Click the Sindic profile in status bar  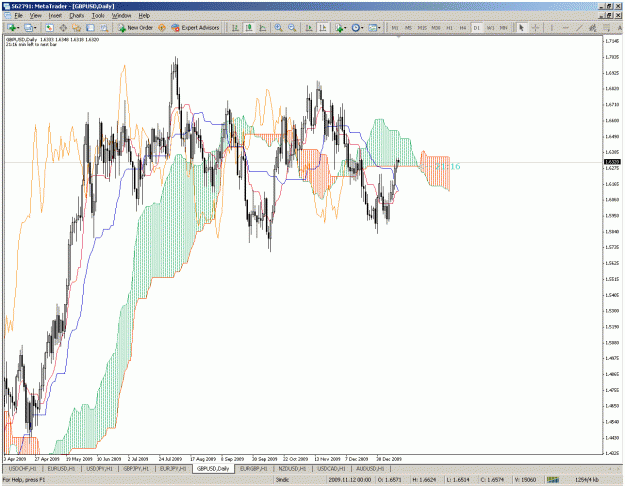pos(283,480)
